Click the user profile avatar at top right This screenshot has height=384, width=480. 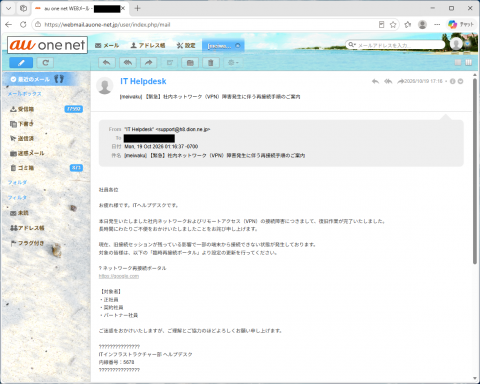point(456,44)
